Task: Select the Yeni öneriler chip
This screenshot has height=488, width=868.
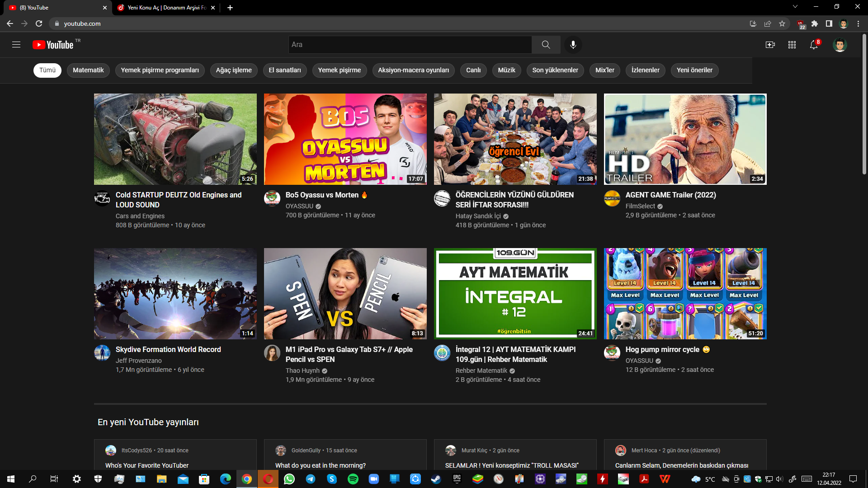Action: pyautogui.click(x=694, y=70)
